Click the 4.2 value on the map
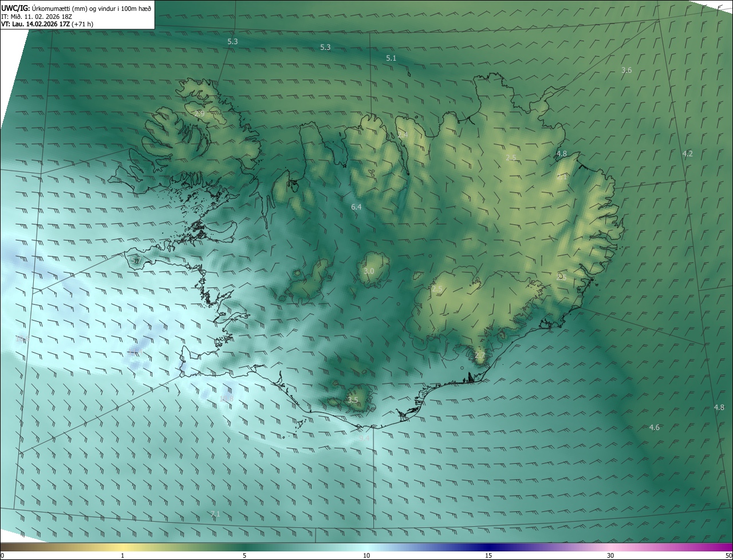 point(687,153)
